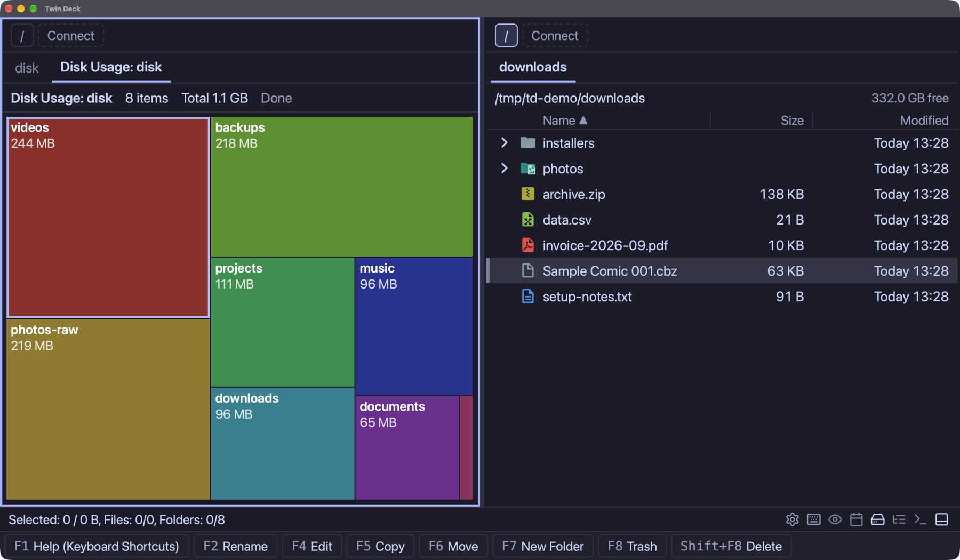The image size is (960, 560).
Task: Toggle the eye icon for hidden files
Action: click(835, 519)
